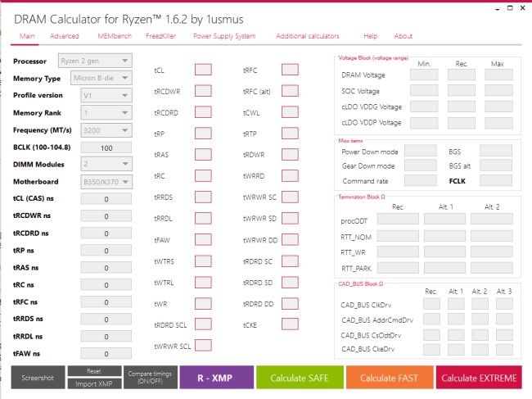Click the Calculate FAST button
The height and width of the screenshot is (399, 532).
(390, 377)
